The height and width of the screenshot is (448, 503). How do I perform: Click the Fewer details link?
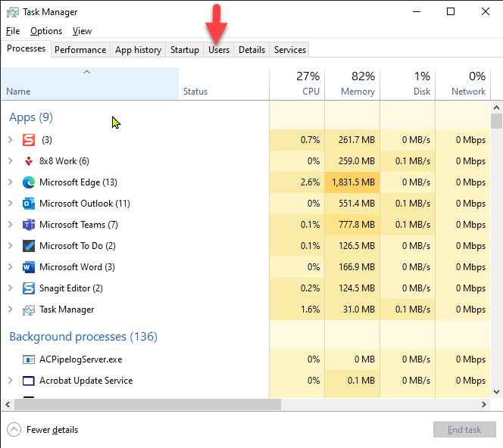click(52, 430)
